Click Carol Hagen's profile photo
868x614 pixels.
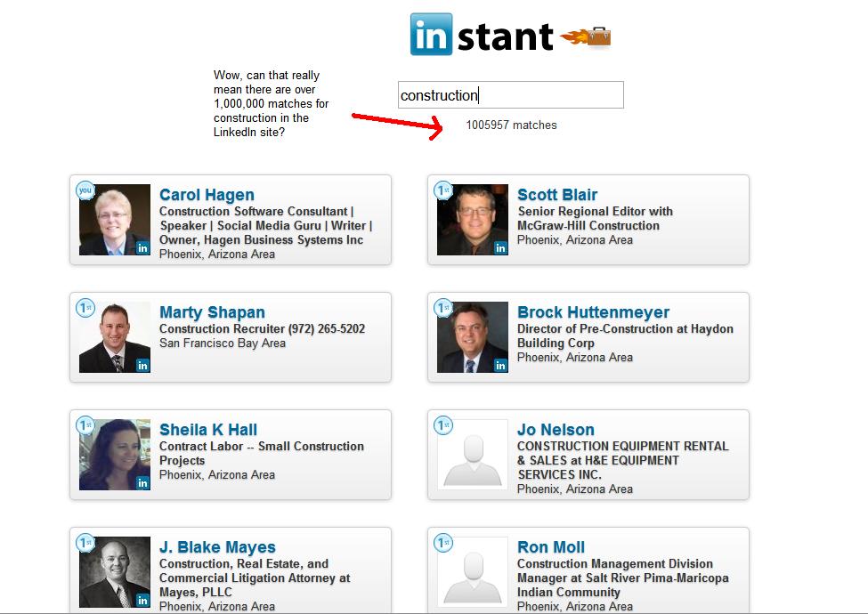115,220
